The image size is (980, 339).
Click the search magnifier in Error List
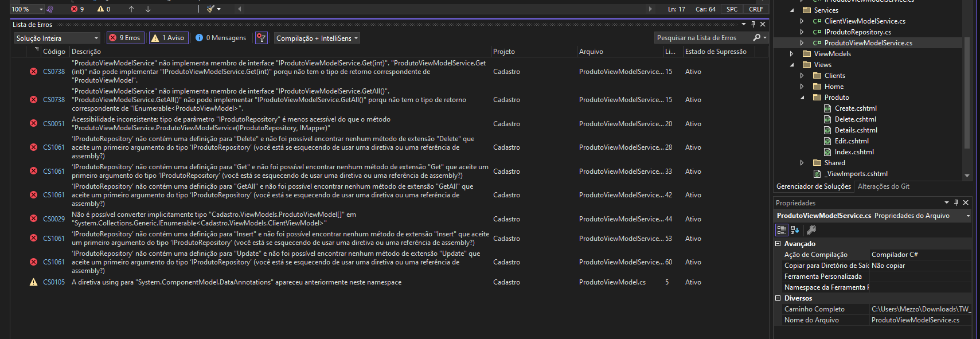[757, 38]
